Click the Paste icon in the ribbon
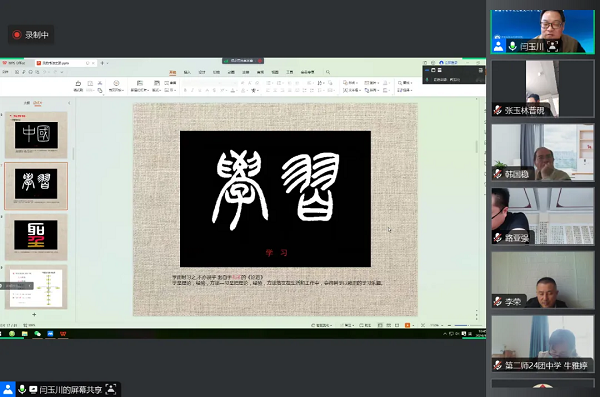Viewport: 600px width, 397px height. tap(90, 83)
